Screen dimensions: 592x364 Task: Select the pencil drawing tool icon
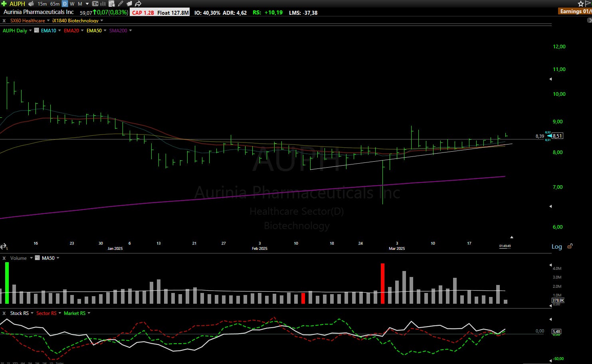[121, 4]
